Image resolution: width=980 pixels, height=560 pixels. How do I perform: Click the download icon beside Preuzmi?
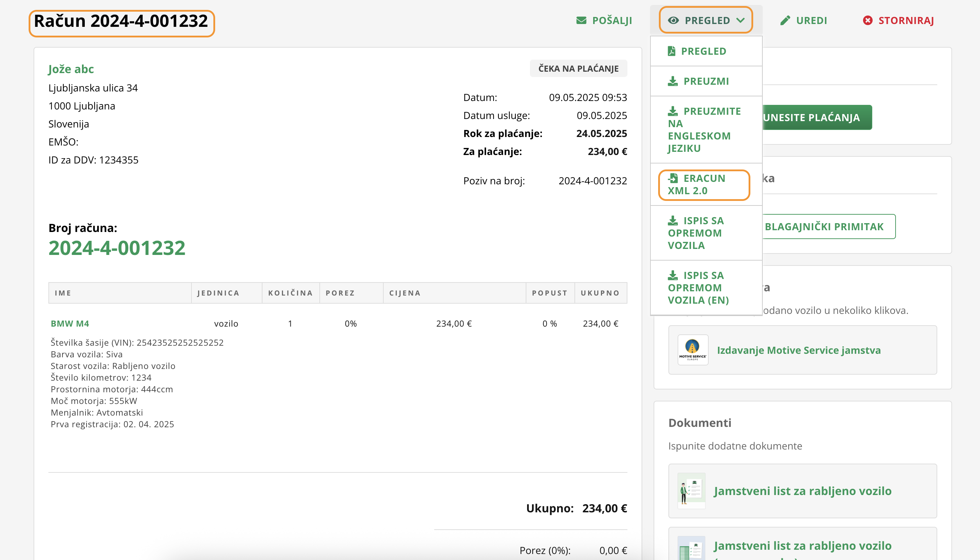pos(673,81)
